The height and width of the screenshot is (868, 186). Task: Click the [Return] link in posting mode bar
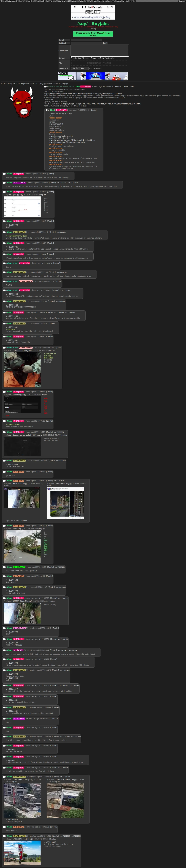[x=101, y=33]
